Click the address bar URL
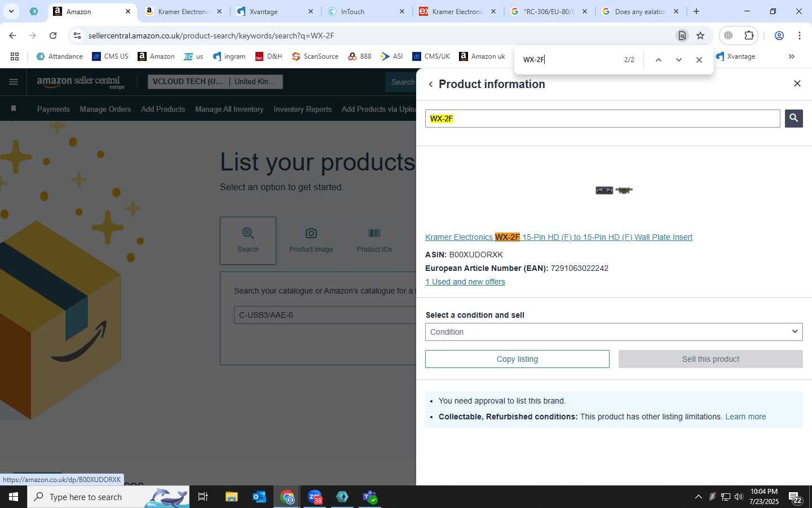The image size is (812, 508). click(x=211, y=36)
